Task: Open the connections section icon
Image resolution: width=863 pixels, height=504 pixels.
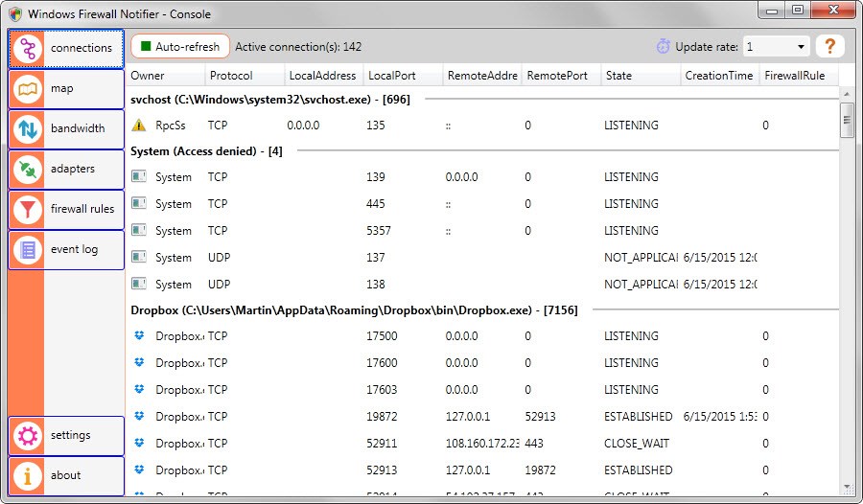Action: [x=28, y=49]
